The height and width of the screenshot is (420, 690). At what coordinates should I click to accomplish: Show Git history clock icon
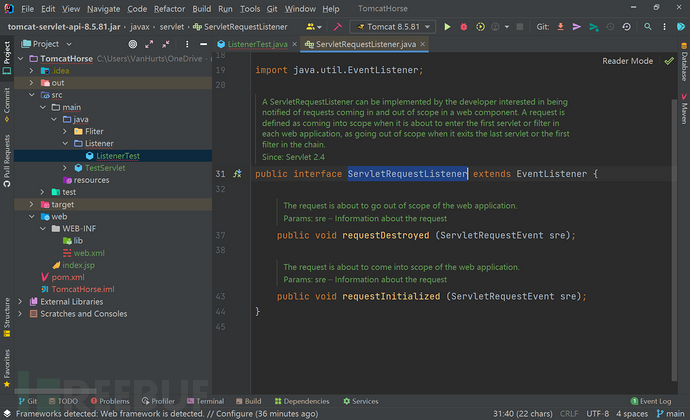click(610, 27)
